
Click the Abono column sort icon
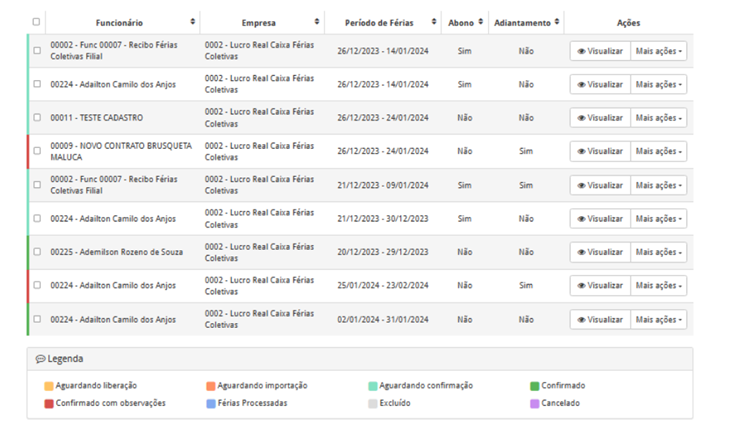pyautogui.click(x=480, y=22)
